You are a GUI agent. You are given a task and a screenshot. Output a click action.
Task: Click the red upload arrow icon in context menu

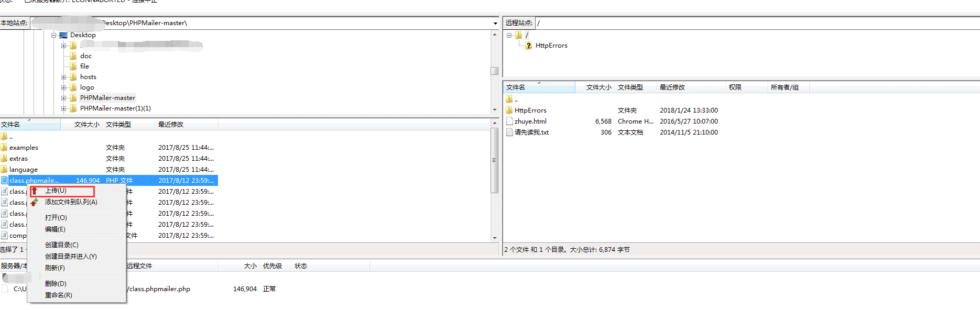[x=35, y=191]
